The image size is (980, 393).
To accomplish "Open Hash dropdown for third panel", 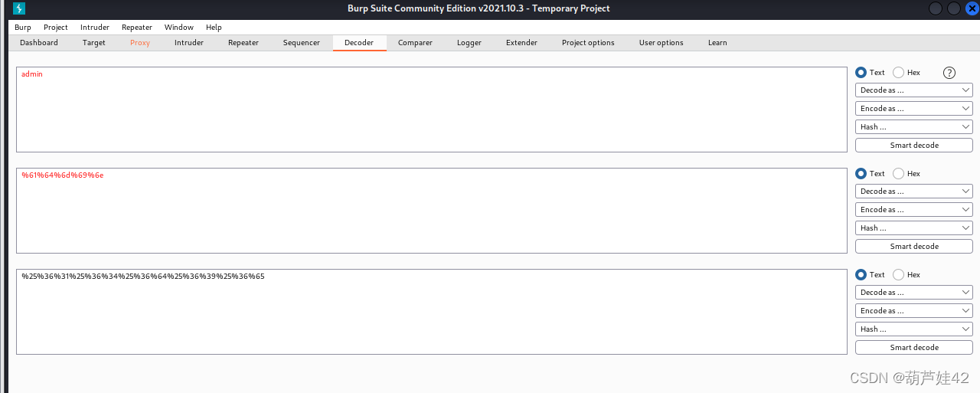I will [x=914, y=329].
